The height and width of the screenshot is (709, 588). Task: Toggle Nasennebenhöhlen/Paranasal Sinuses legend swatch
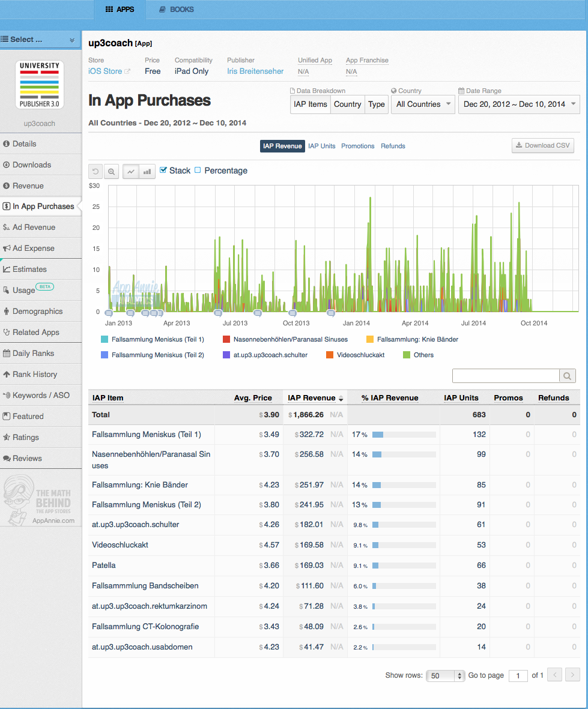tap(226, 340)
